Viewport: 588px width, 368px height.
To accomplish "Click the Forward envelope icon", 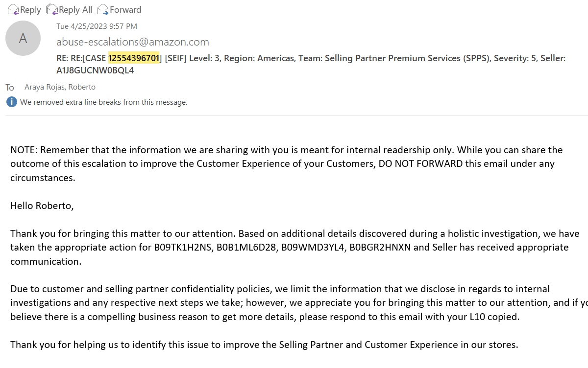I will [103, 9].
